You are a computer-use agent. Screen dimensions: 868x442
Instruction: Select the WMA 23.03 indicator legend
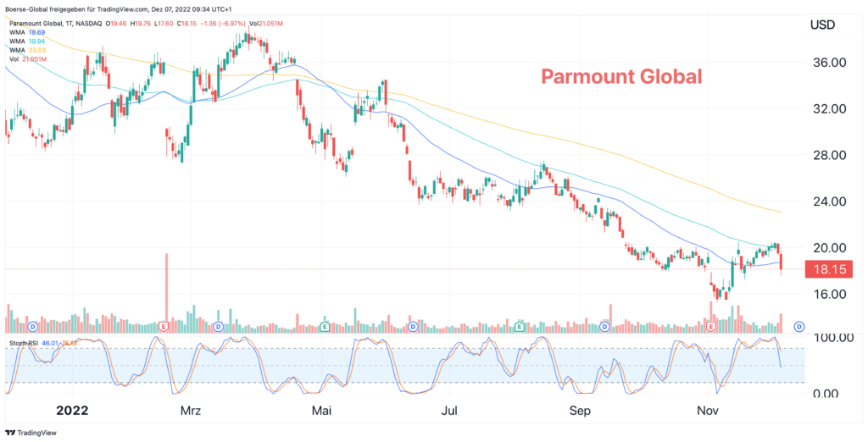26,50
